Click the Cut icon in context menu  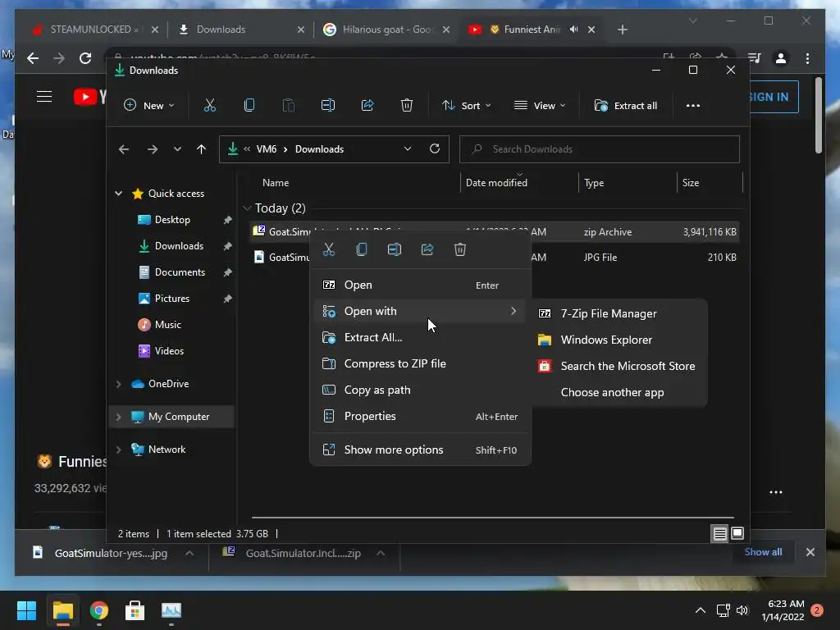[x=329, y=249]
